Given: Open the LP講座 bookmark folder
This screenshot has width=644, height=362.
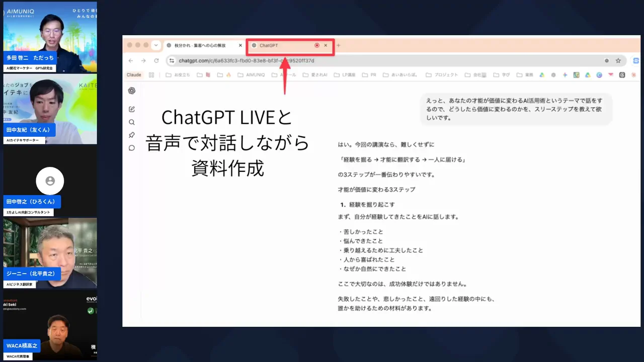Looking at the screenshot, I should (x=345, y=75).
